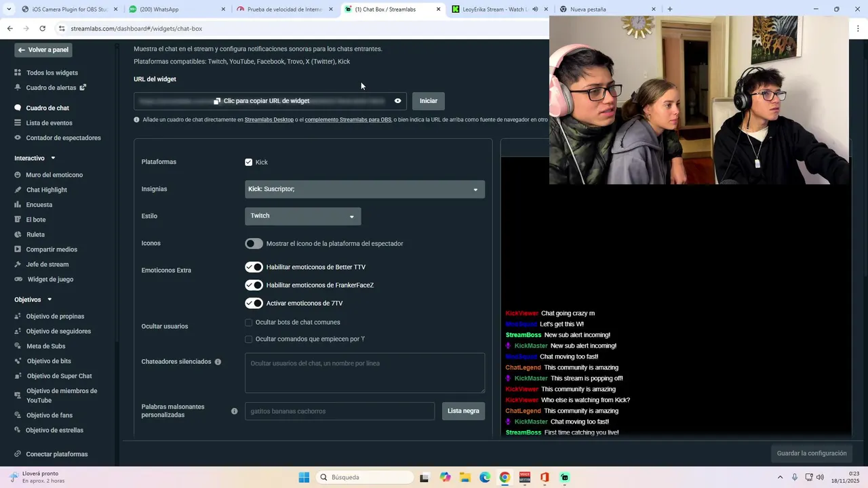The height and width of the screenshot is (488, 868).
Task: Click the El bote jar icon
Action: tap(18, 220)
